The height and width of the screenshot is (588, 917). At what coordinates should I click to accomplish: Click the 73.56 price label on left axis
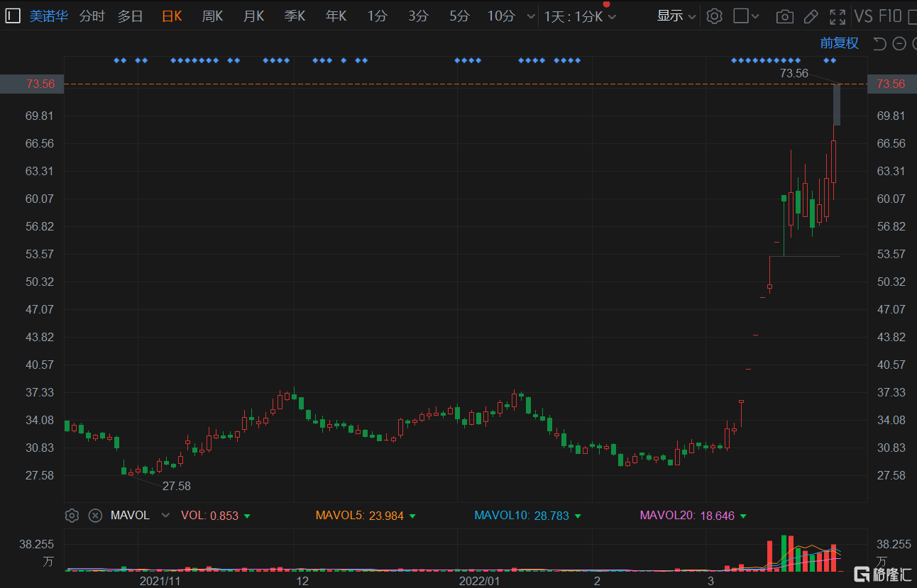tap(32, 84)
